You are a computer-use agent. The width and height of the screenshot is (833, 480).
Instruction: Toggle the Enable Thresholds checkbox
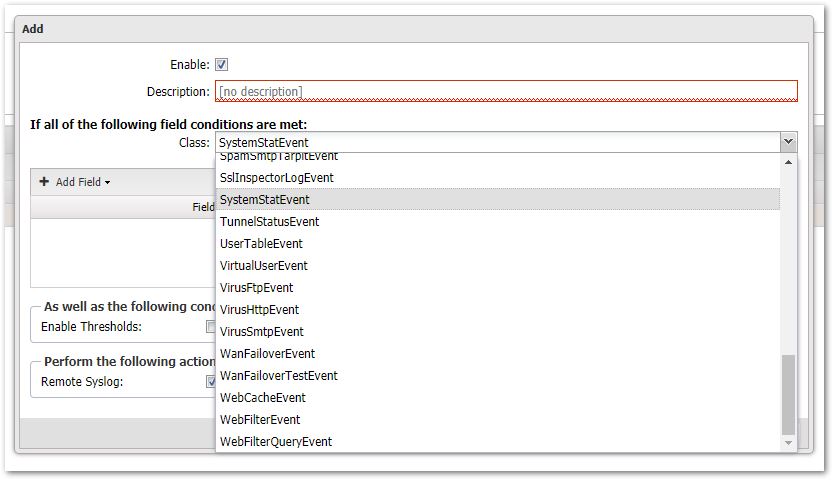211,326
